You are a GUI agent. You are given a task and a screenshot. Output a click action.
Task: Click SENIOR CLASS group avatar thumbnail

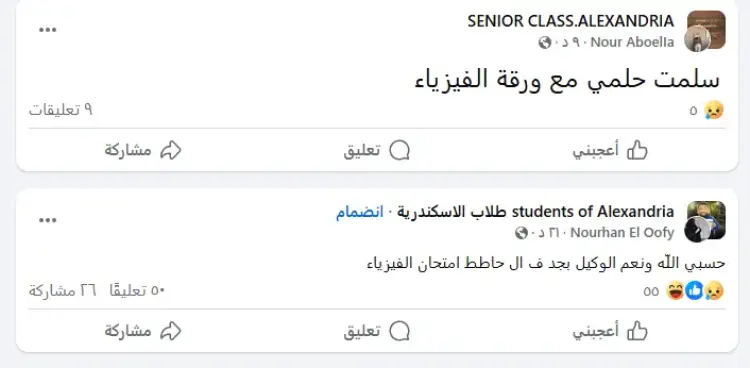[x=706, y=31]
